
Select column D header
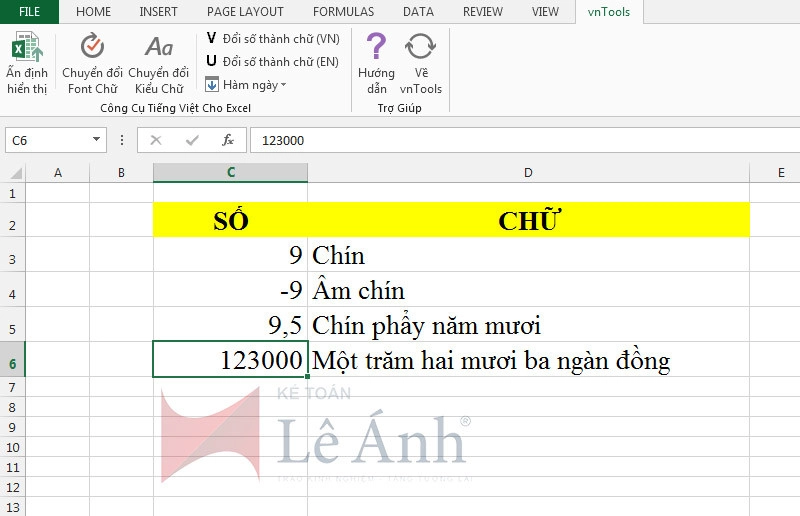(528, 173)
